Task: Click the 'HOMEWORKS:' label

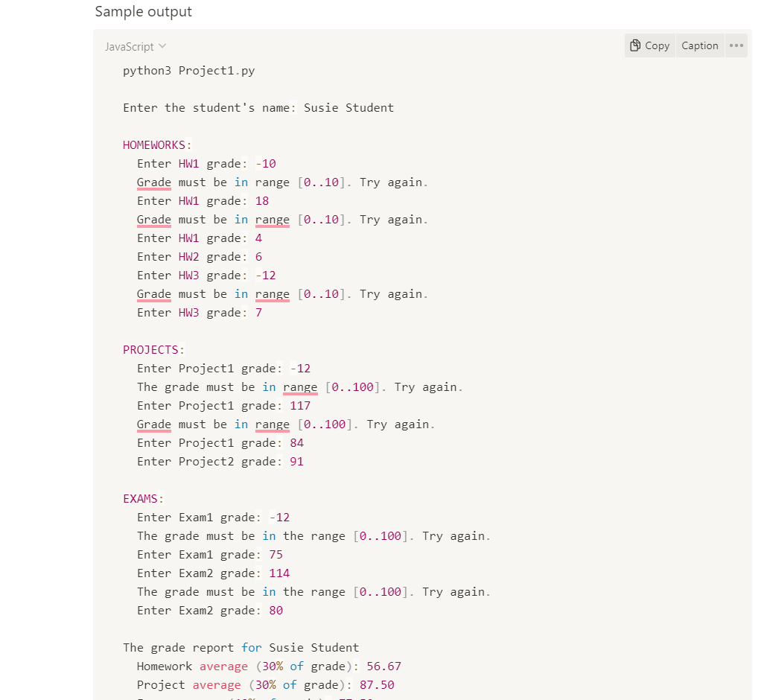Action: pyautogui.click(x=157, y=144)
